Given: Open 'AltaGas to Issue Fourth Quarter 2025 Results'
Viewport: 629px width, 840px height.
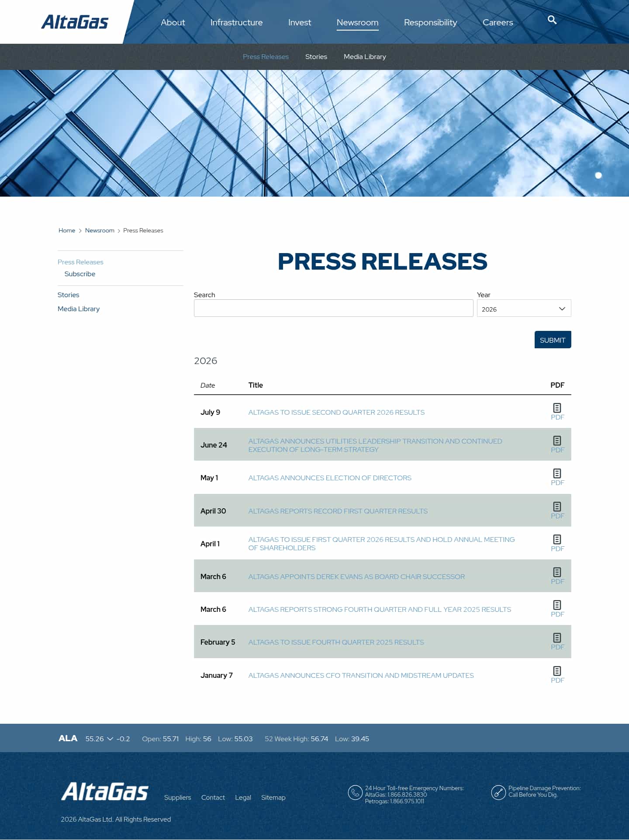Looking at the screenshot, I should [336, 642].
